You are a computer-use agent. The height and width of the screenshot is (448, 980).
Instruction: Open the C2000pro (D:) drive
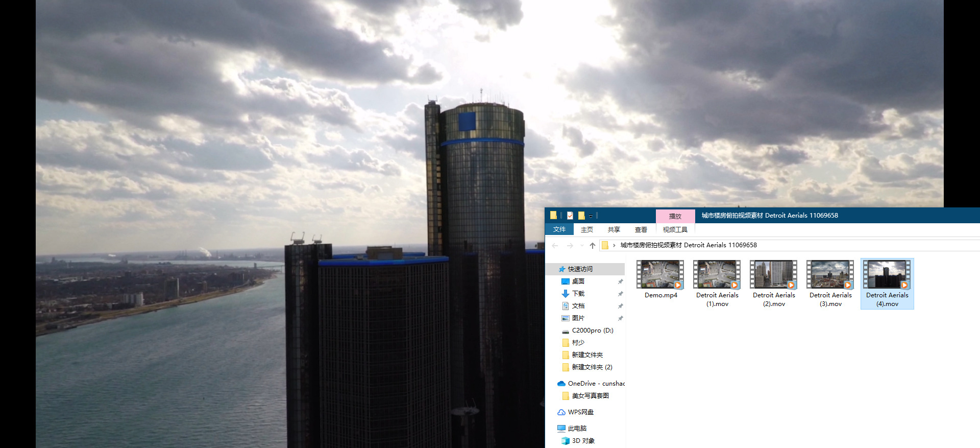point(592,331)
